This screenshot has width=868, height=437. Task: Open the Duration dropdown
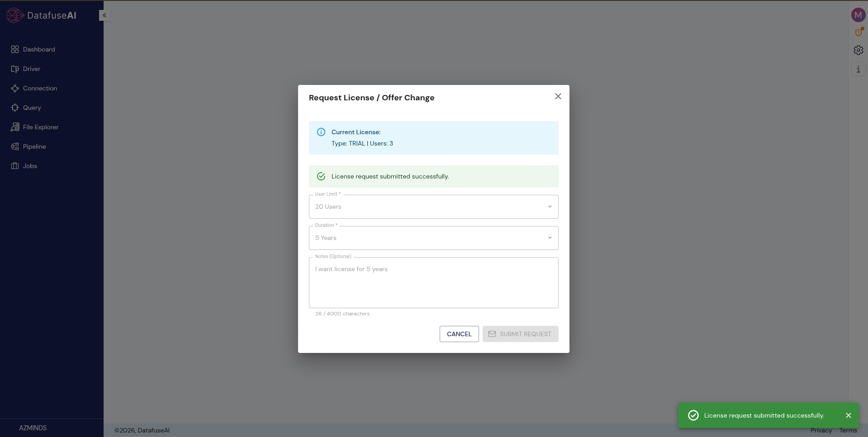[433, 238]
